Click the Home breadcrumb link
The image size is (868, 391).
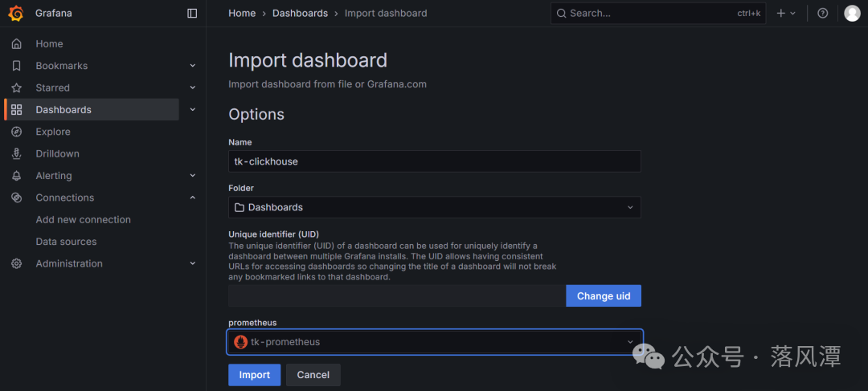[242, 14]
